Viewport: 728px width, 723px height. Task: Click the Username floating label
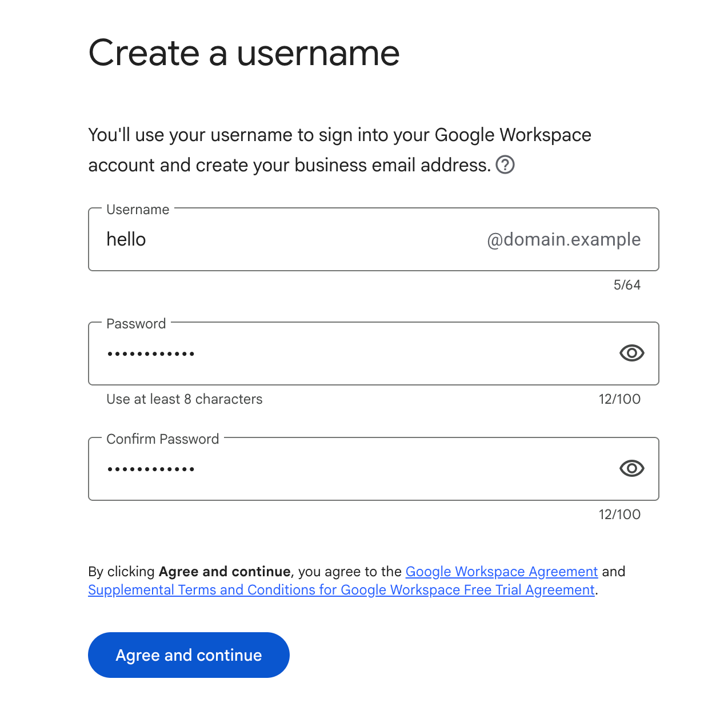tap(138, 210)
